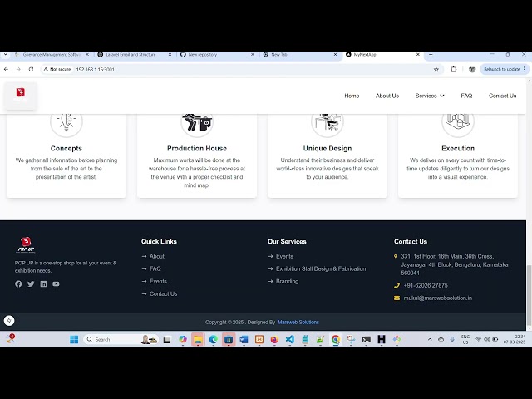
Task: Click Contact Us in Quick Links
Action: [x=163, y=293]
